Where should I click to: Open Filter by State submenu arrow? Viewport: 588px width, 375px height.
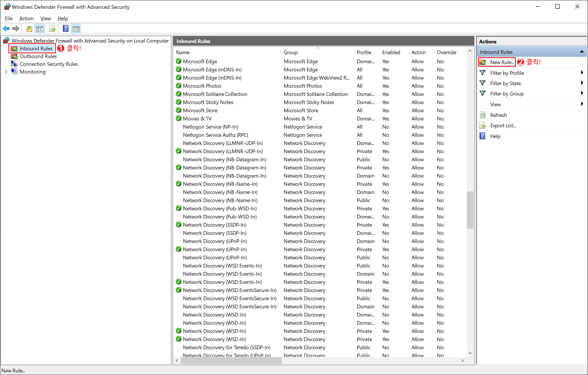[582, 83]
